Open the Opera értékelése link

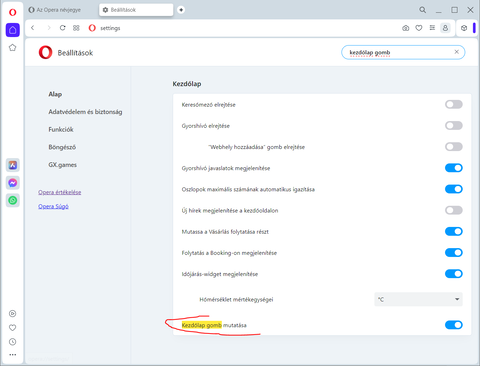60,192
